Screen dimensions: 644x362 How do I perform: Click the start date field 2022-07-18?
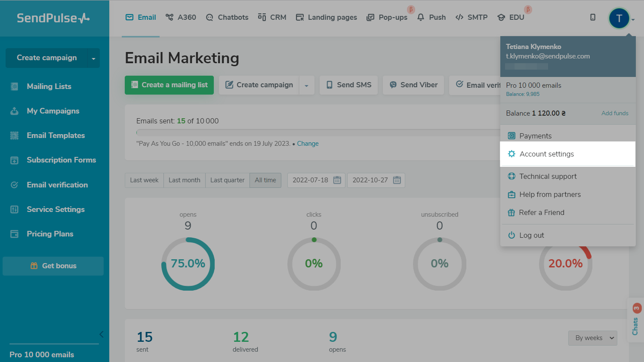(310, 180)
